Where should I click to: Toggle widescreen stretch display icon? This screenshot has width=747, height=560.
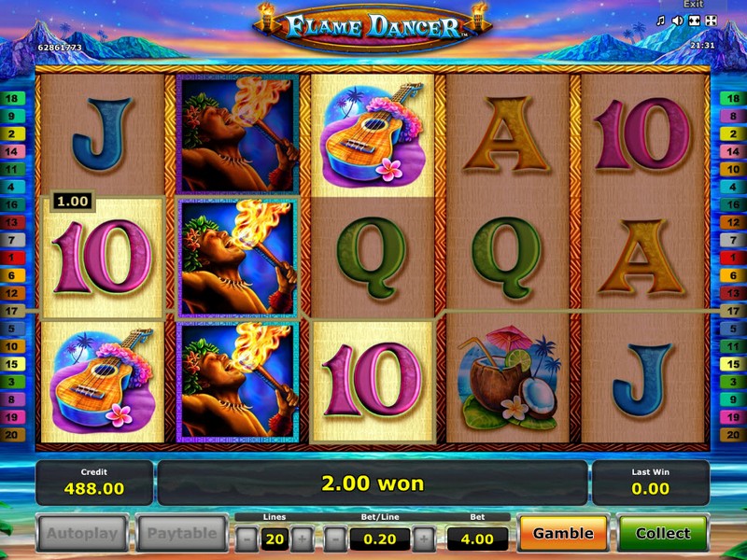[x=694, y=21]
